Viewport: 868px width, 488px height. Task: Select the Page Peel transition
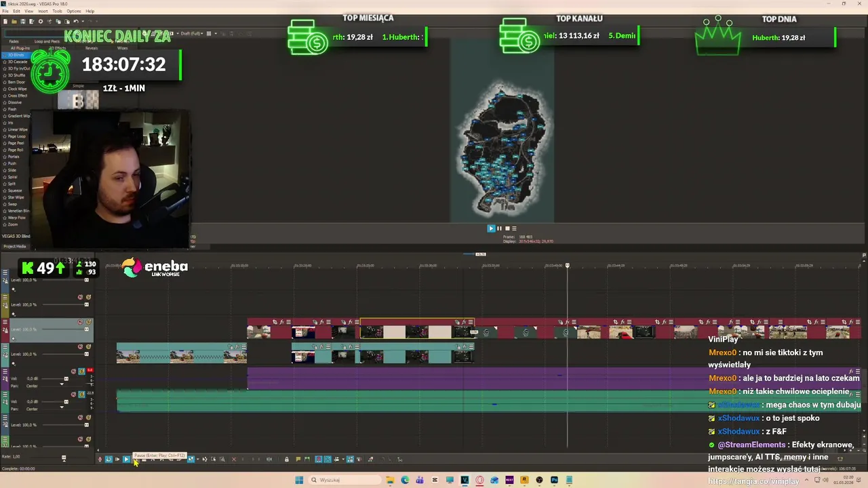(x=16, y=143)
